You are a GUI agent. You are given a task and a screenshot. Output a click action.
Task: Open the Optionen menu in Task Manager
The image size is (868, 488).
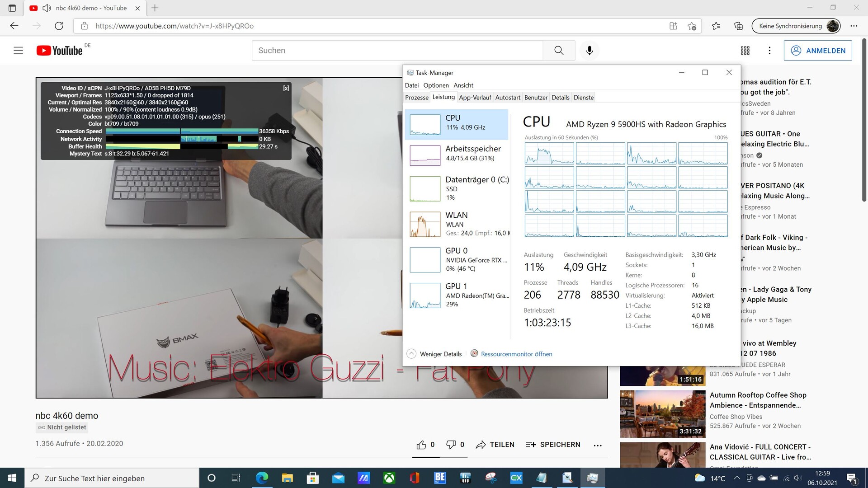pyautogui.click(x=436, y=85)
